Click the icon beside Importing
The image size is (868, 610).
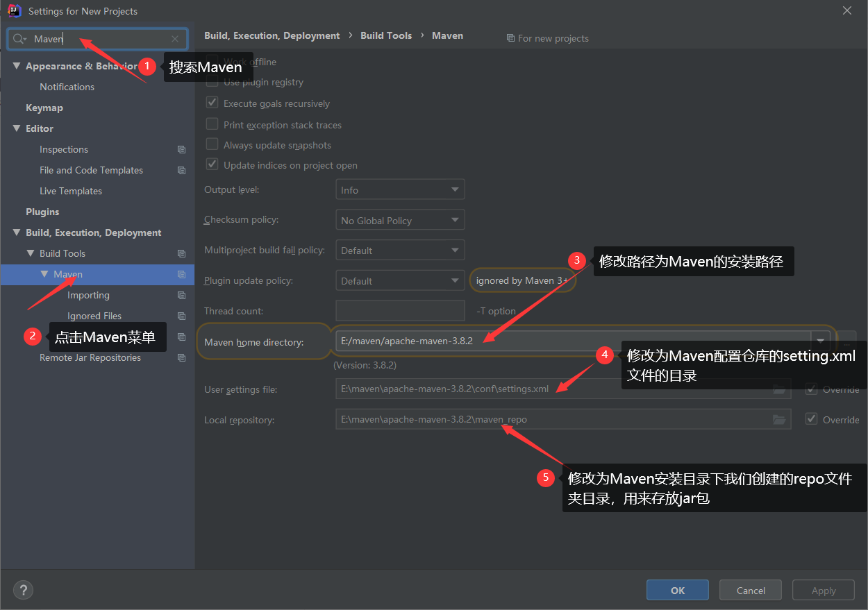pyautogui.click(x=181, y=296)
